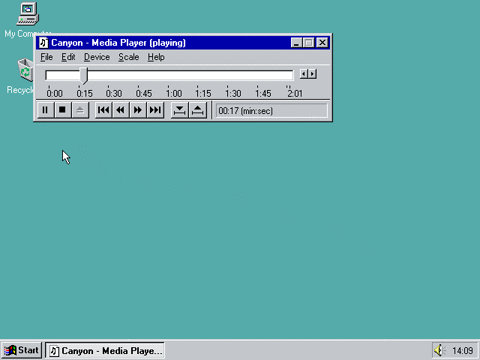Pause the Canyon playback
480x360 pixels.
pyautogui.click(x=45, y=110)
